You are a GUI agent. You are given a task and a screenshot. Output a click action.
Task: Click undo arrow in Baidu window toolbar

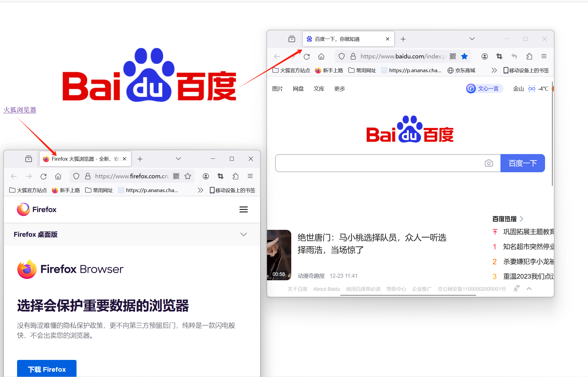(x=514, y=56)
